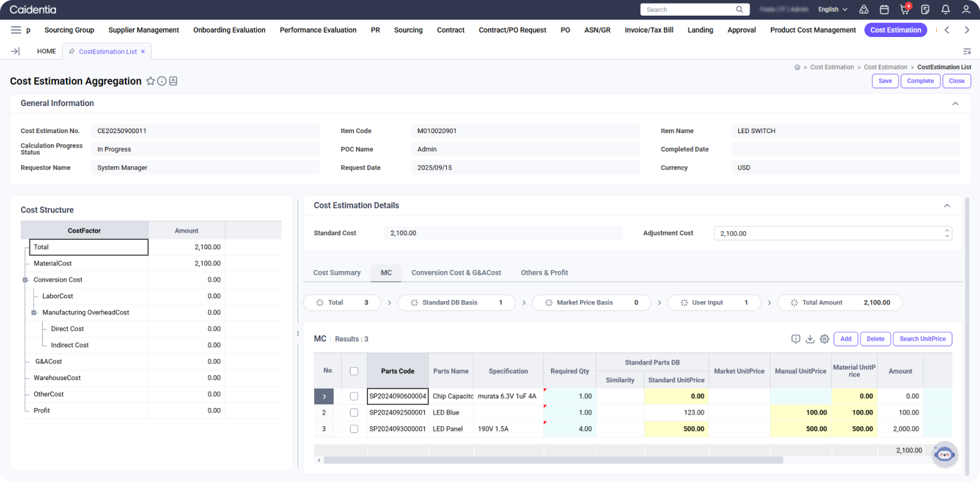The height and width of the screenshot is (482, 980).
Task: Toggle the select-all checkbox in MC header
Action: coord(354,371)
